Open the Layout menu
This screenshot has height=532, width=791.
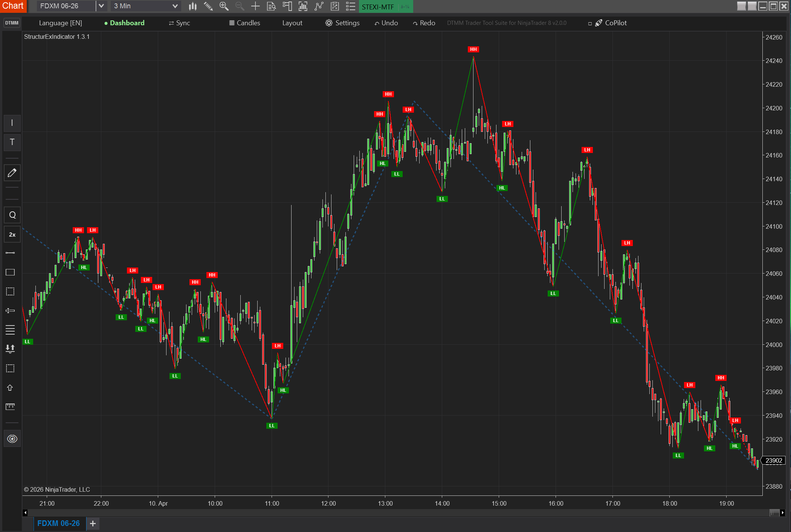[x=292, y=23]
